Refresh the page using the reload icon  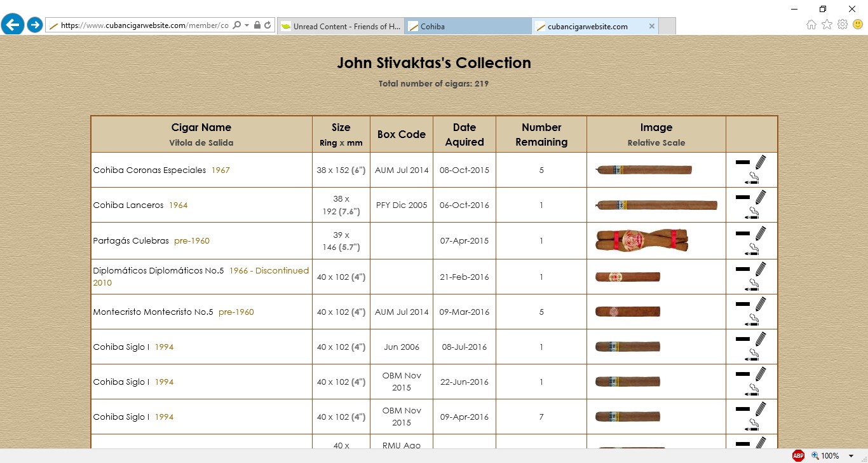tap(268, 25)
